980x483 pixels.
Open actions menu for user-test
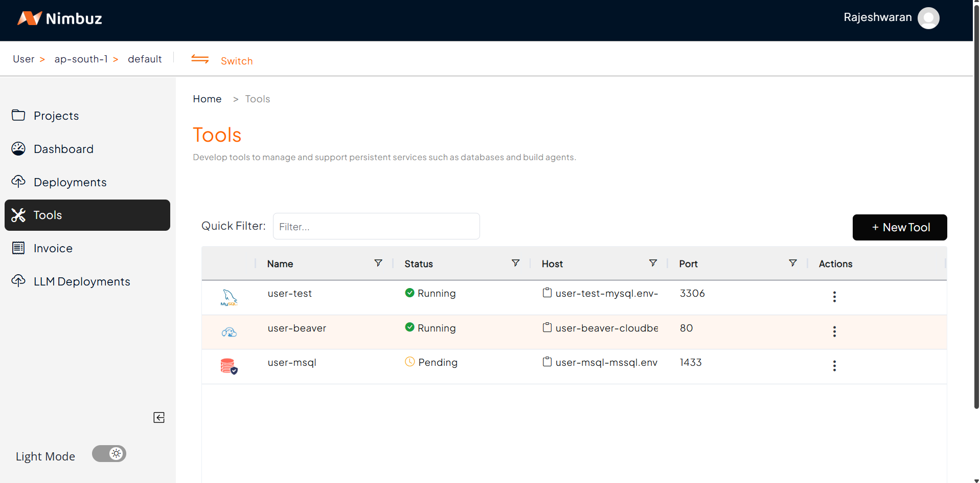click(834, 297)
